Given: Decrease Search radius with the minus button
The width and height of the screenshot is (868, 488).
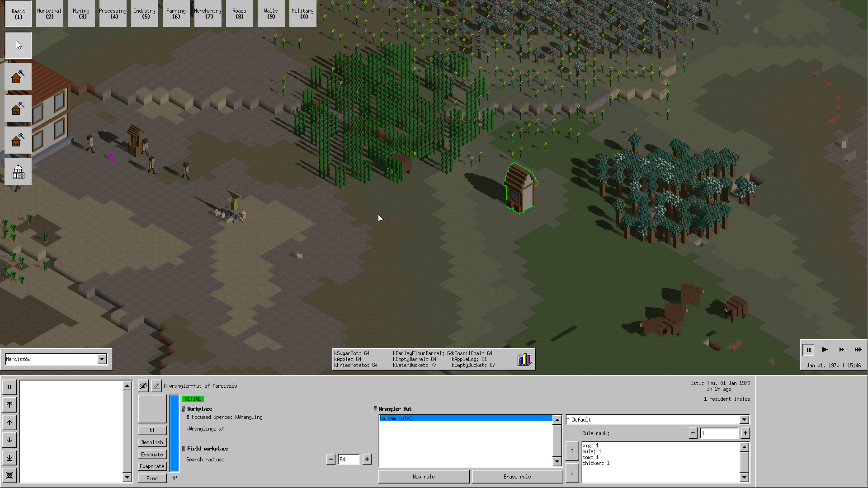Looking at the screenshot, I should pos(331,460).
